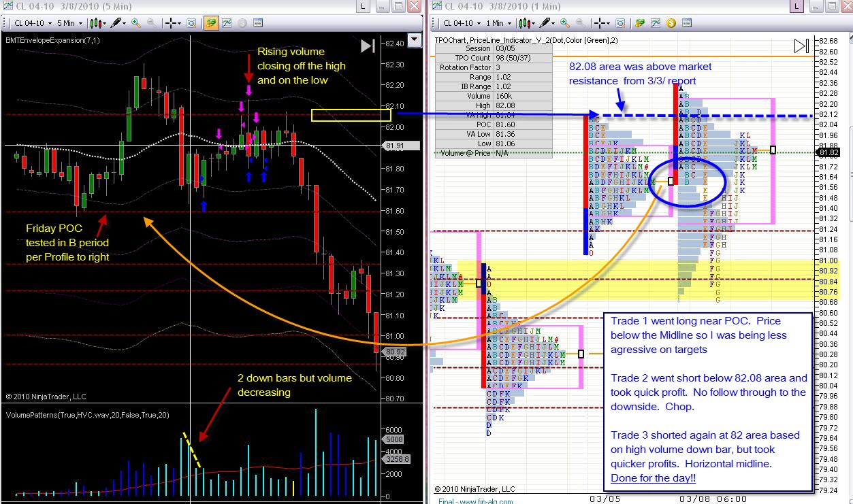Open drawing tools pencil menu in 5 Min chart
Viewport: 853px width, 504px height.
118,23
